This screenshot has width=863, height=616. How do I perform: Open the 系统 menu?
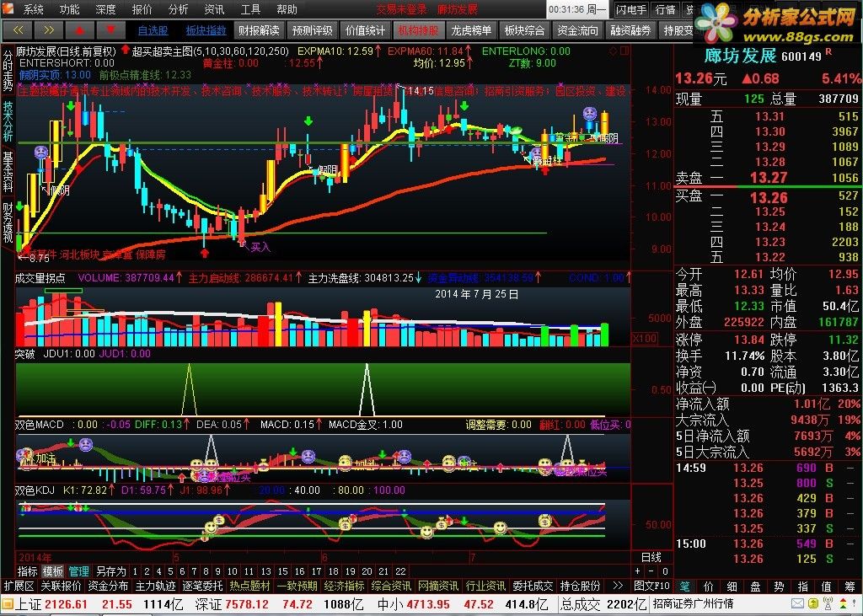(x=33, y=9)
